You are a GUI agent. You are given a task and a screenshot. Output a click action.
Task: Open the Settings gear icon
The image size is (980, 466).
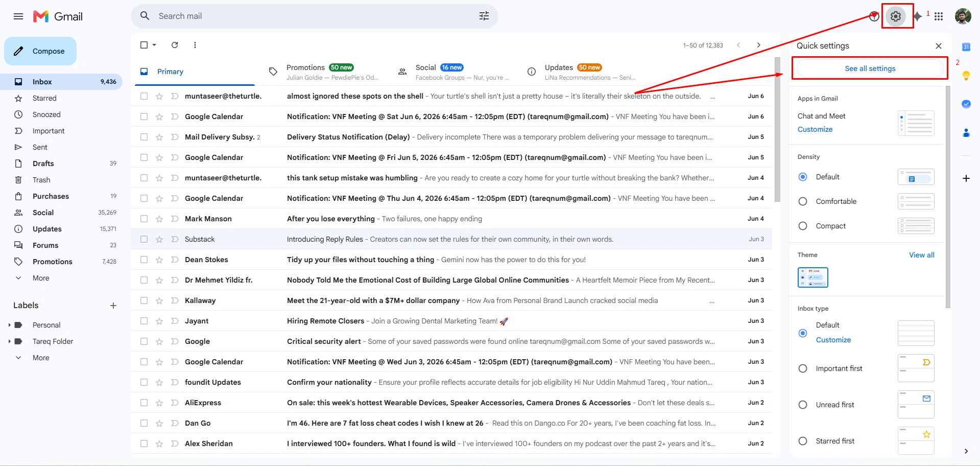(x=896, y=16)
